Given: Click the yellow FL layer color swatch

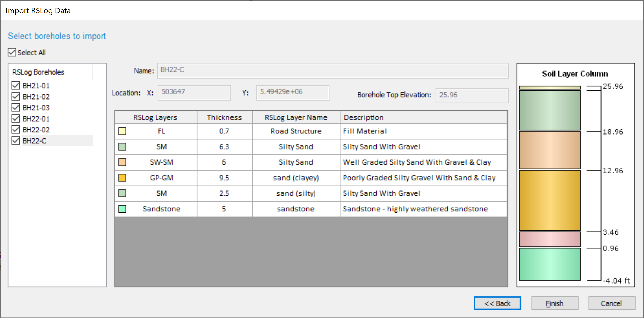Looking at the screenshot, I should [x=122, y=131].
